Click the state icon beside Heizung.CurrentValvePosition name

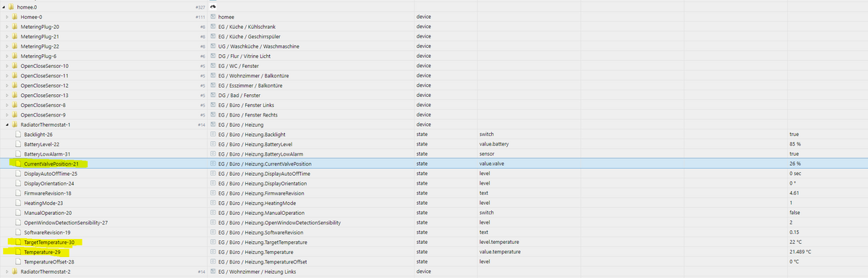(213, 164)
